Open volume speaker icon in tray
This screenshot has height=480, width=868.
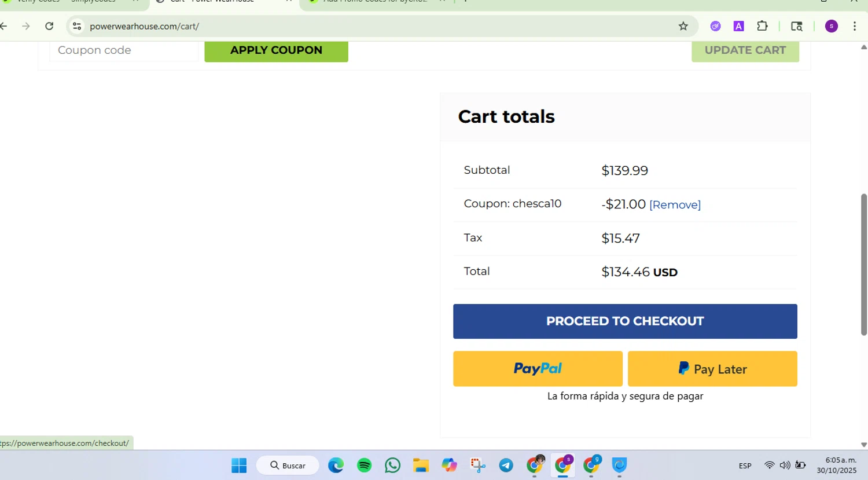pos(785,466)
